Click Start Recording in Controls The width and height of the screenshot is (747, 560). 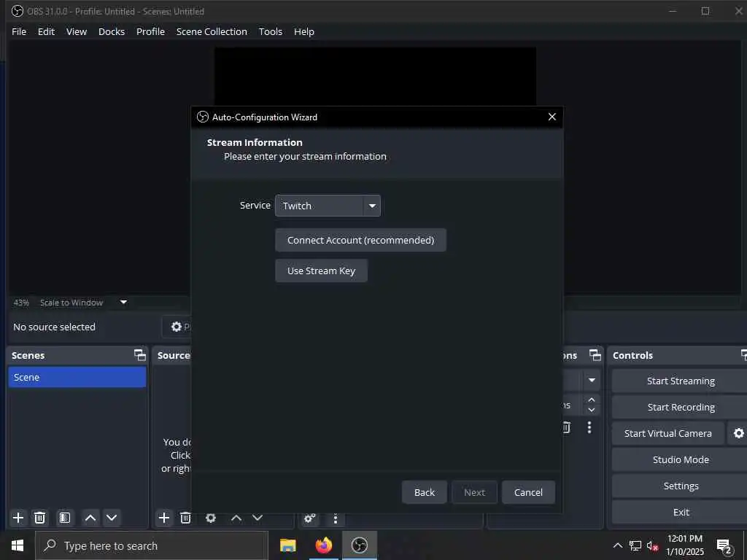pyautogui.click(x=681, y=407)
